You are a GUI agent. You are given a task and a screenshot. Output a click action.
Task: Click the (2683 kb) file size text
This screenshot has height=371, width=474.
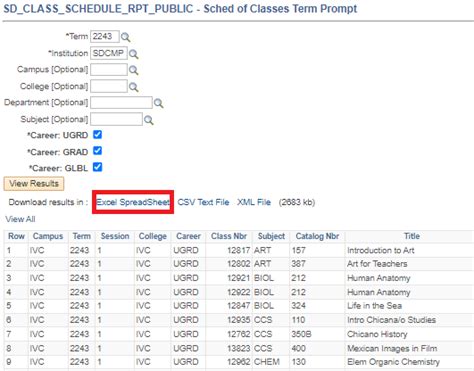coord(297,202)
